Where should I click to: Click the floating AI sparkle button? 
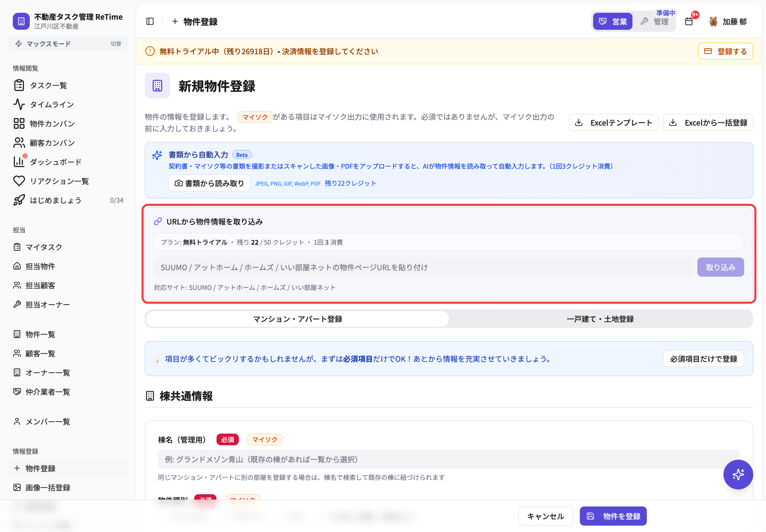click(x=738, y=474)
